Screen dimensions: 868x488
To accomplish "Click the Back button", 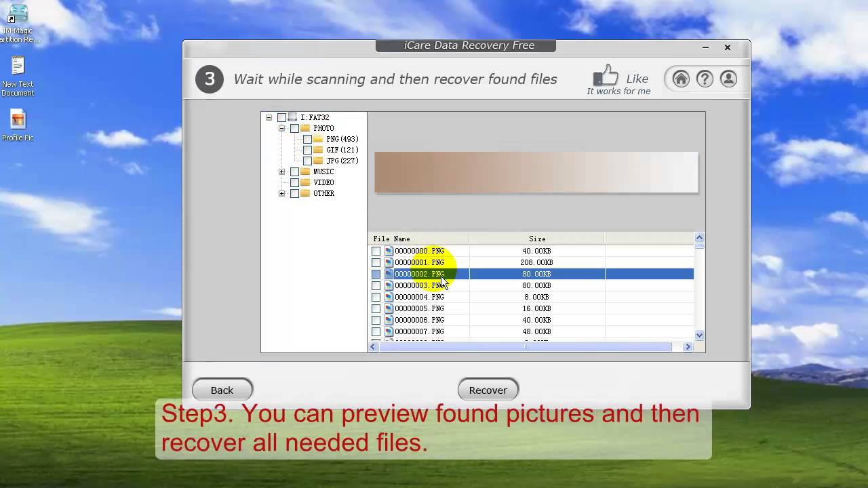I will [222, 390].
